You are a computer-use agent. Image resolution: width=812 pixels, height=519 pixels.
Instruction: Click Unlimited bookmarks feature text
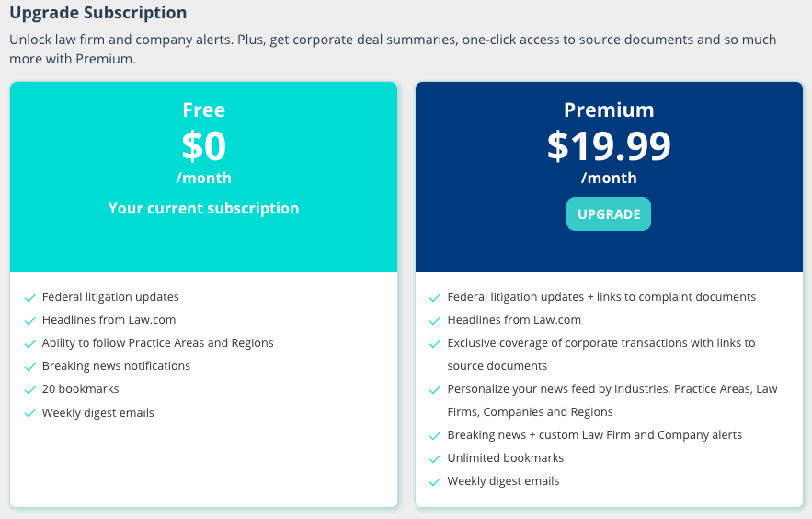pyautogui.click(x=506, y=458)
